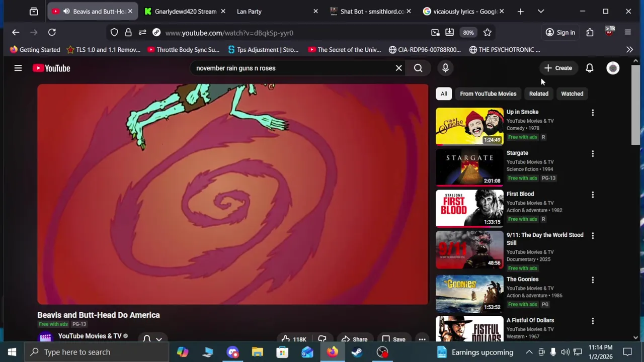644x362 pixels.
Task: Click the magnifier search button
Action: (418, 68)
